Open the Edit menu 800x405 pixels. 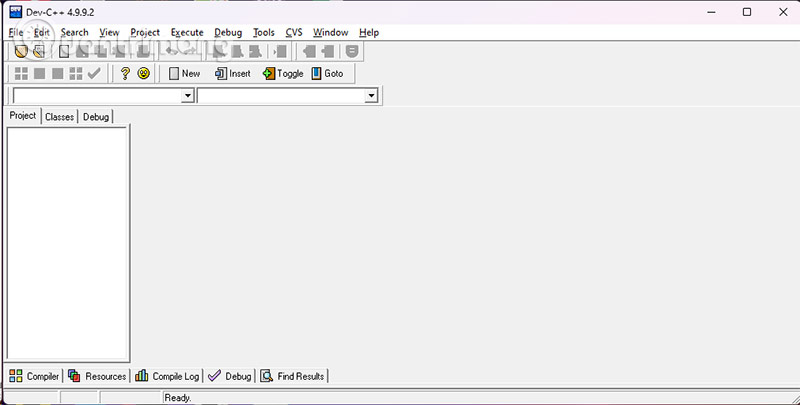[42, 33]
